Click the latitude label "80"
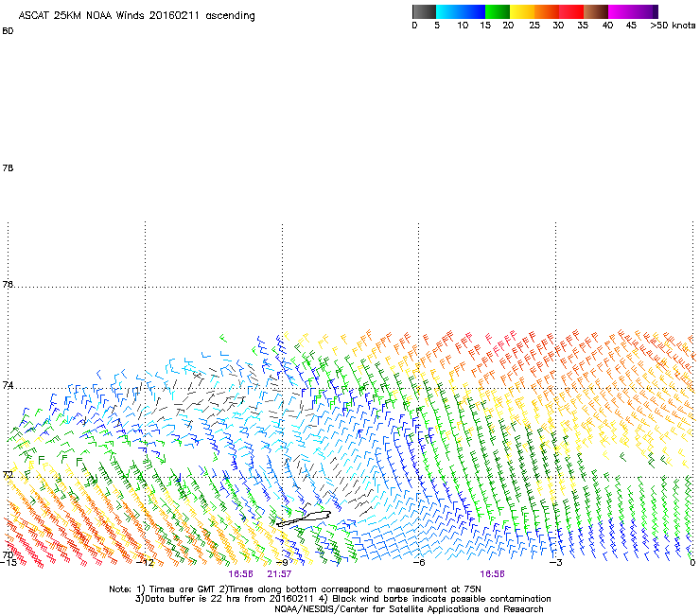700x615 pixels. (8, 31)
